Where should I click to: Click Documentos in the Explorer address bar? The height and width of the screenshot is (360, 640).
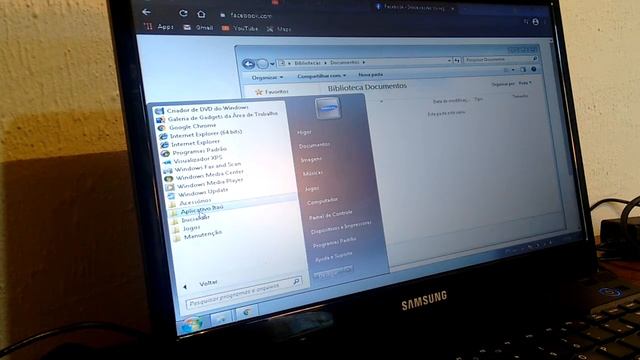[344, 62]
